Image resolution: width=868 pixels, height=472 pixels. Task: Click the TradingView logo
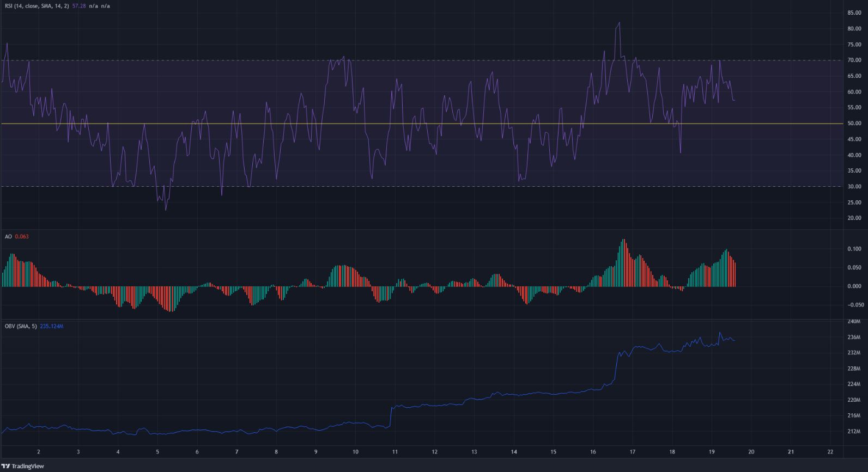point(22,466)
